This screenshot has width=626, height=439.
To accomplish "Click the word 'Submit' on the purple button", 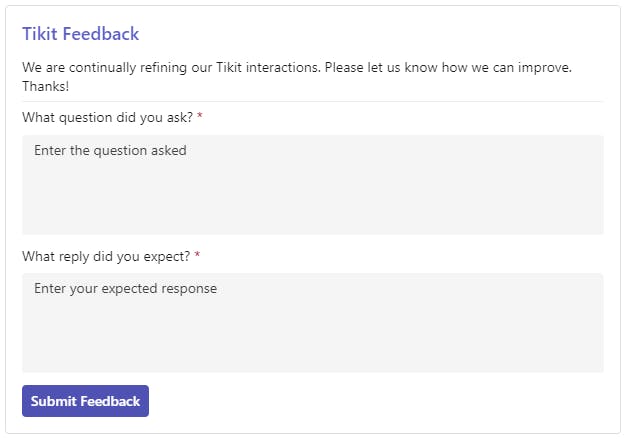I will coord(53,401).
